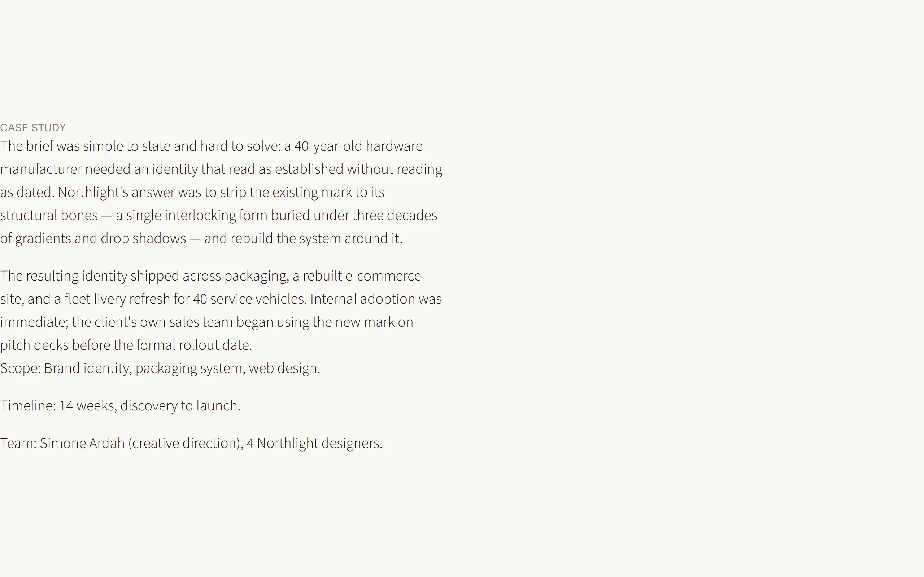Click the phrase "rebuilt e-commerce"
This screenshot has height=577, width=924.
362,276
